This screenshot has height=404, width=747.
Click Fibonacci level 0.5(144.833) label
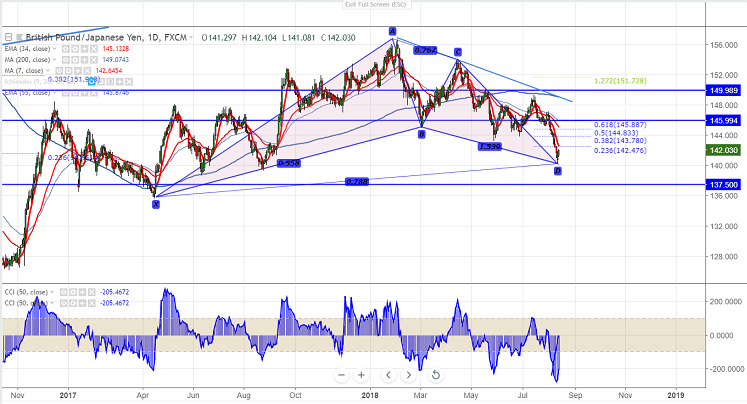click(616, 133)
